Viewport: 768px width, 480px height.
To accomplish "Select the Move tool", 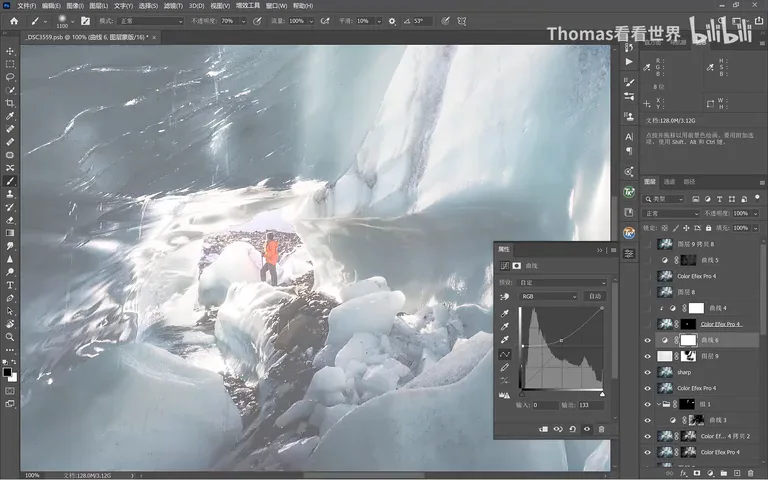I will pyautogui.click(x=10, y=51).
